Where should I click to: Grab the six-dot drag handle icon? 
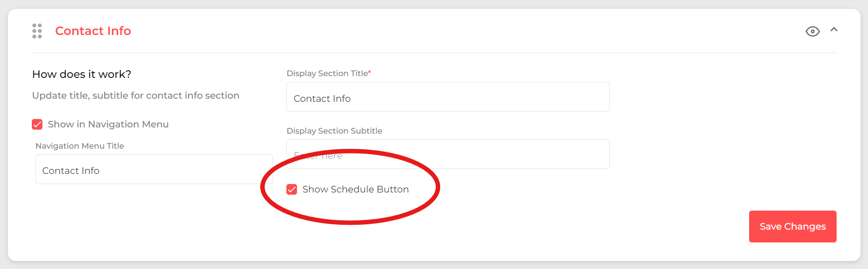[37, 31]
